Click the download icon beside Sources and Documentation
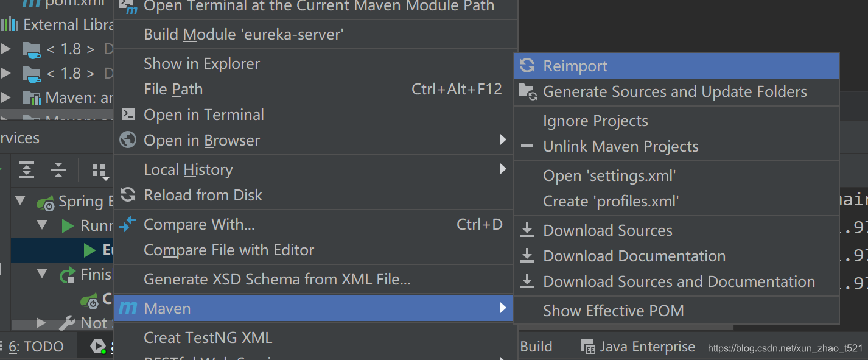The width and height of the screenshot is (868, 360). 527,281
